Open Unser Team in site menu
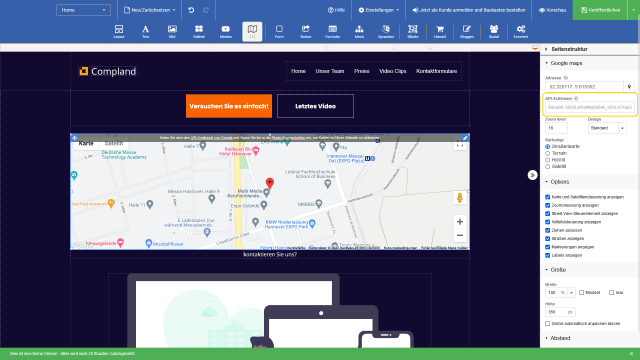640x360 pixels. pyautogui.click(x=330, y=71)
